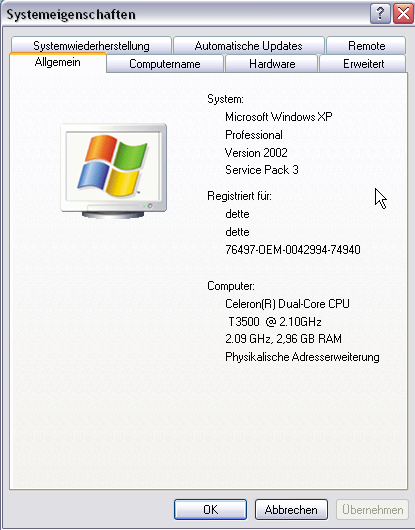Click the question mark help button
This screenshot has width=415, height=530.
pos(380,14)
